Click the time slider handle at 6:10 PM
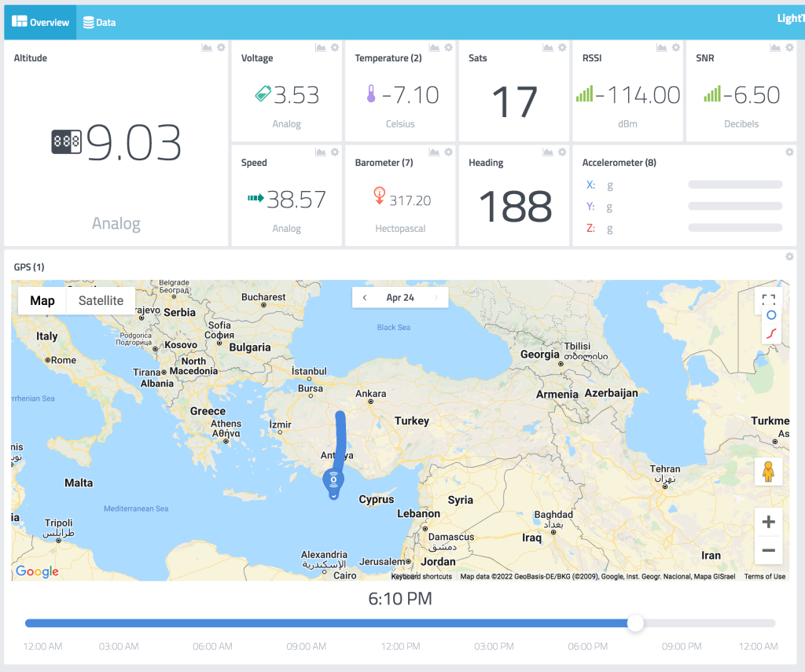805x672 pixels. coord(635,623)
